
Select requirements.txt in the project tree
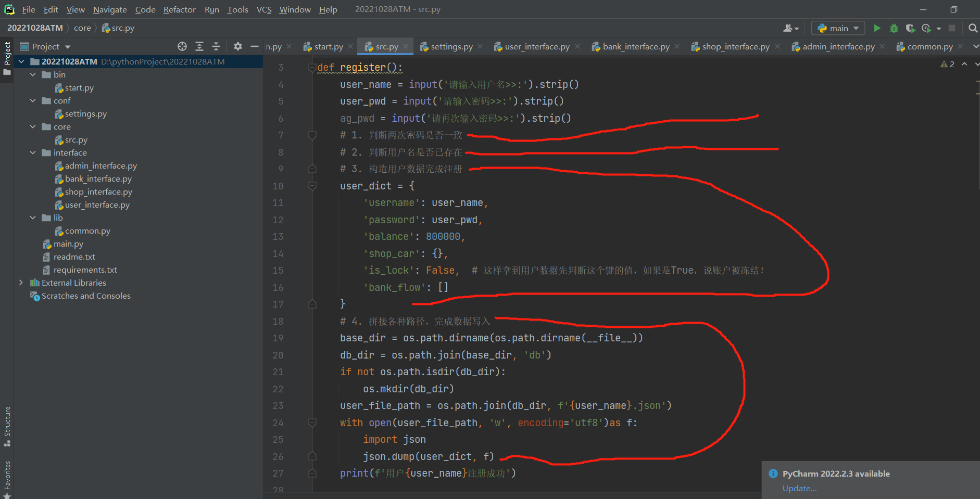(x=85, y=270)
